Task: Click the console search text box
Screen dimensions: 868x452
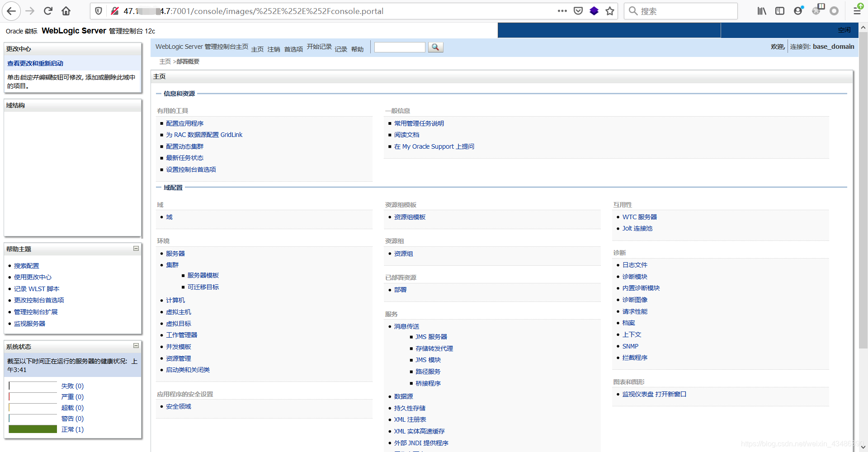Action: click(x=400, y=47)
